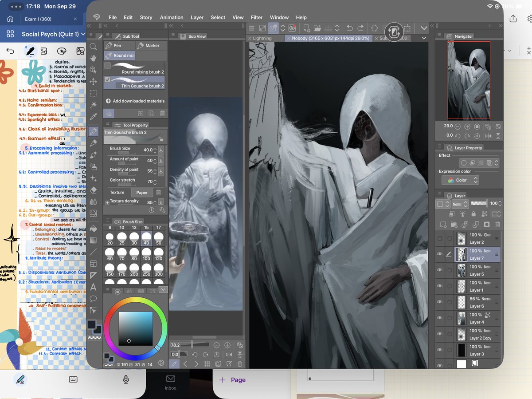Click the New canvas icon in command bar
This screenshot has height=399, width=532.
click(306, 28)
